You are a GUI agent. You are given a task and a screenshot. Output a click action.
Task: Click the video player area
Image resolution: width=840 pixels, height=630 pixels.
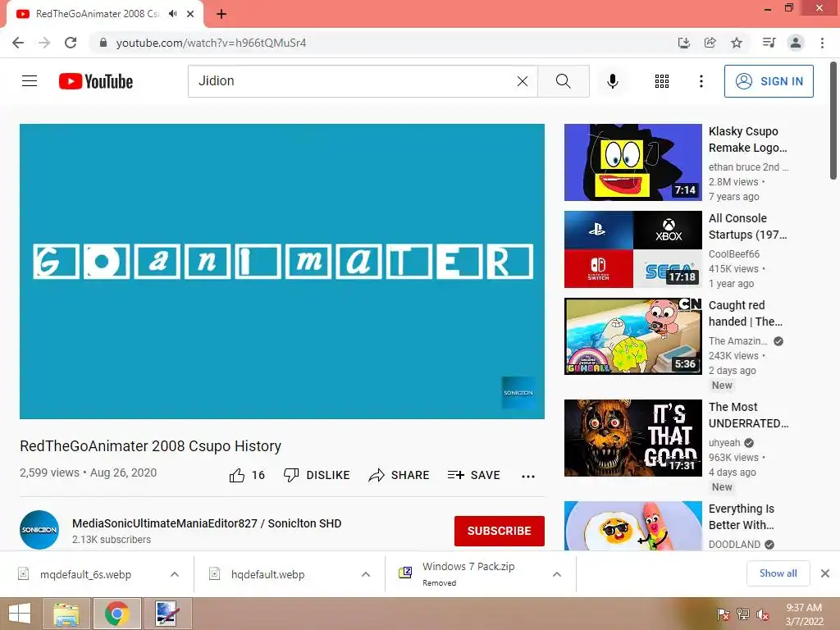click(x=282, y=271)
